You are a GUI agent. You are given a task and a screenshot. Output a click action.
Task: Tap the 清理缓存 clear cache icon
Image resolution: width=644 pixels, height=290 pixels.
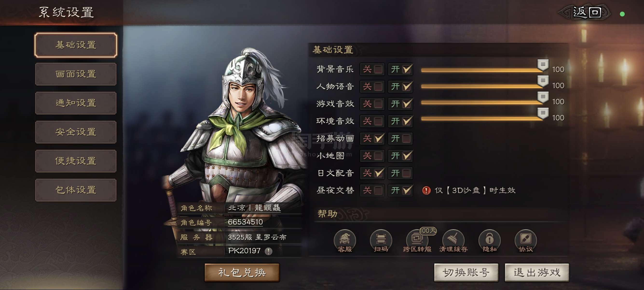[x=453, y=240]
